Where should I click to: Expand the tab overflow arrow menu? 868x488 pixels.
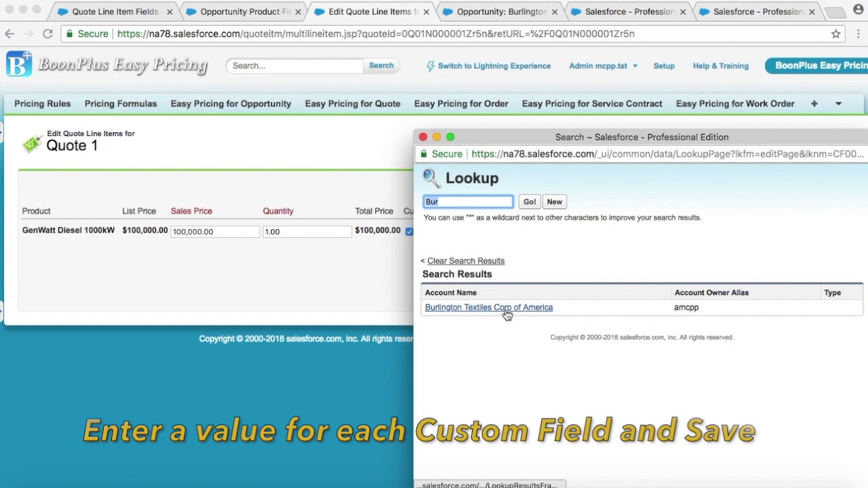pyautogui.click(x=838, y=104)
